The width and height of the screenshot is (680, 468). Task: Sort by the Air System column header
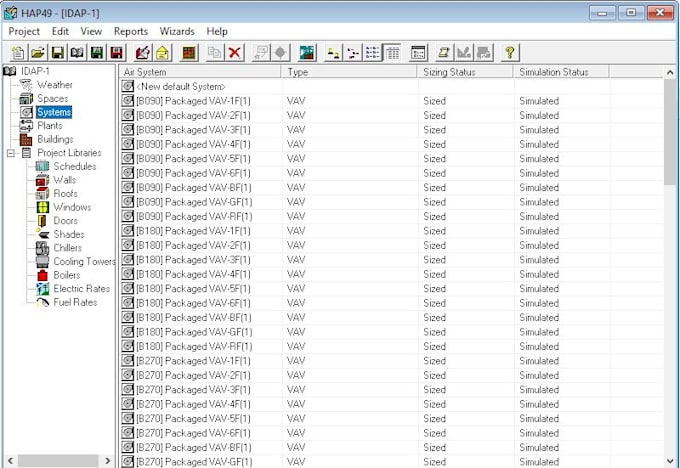click(200, 72)
